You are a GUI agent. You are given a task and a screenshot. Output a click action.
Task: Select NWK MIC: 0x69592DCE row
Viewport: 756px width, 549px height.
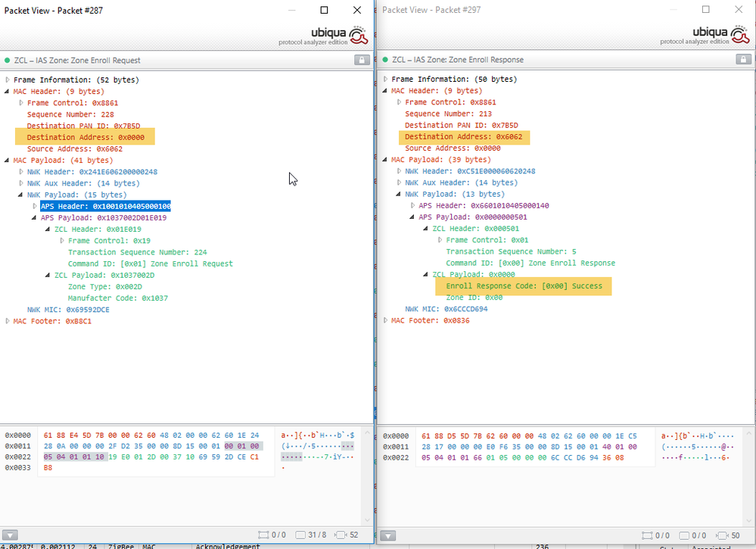point(68,310)
